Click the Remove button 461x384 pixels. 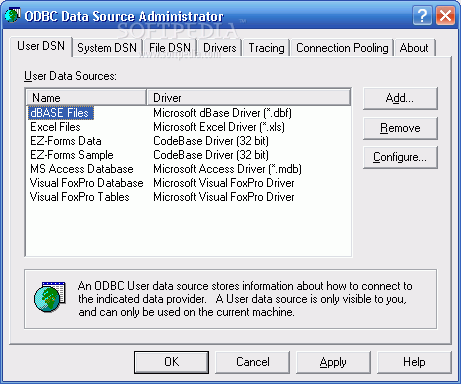click(x=400, y=128)
